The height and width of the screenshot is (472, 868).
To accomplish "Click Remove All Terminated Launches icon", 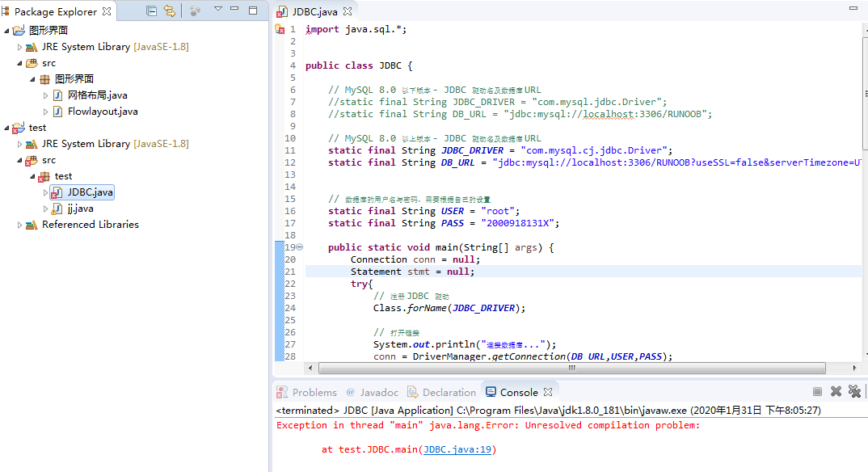I will [x=855, y=391].
